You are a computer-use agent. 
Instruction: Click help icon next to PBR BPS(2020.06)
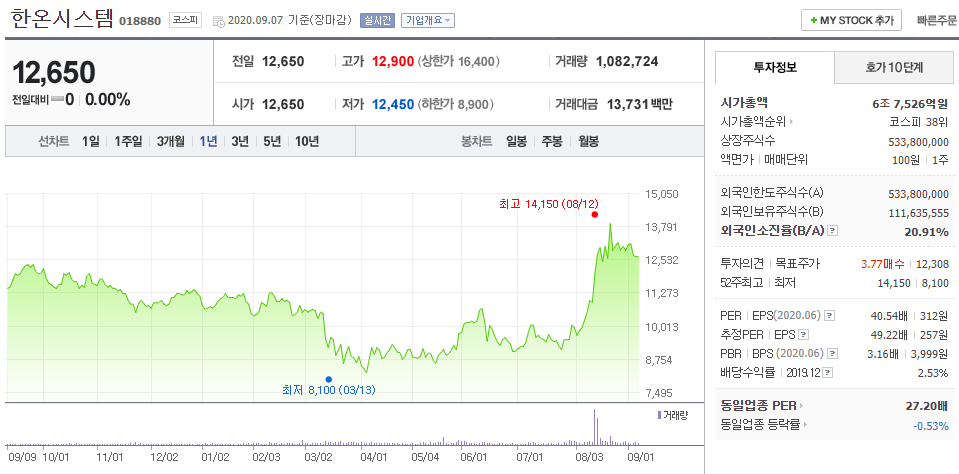833,354
